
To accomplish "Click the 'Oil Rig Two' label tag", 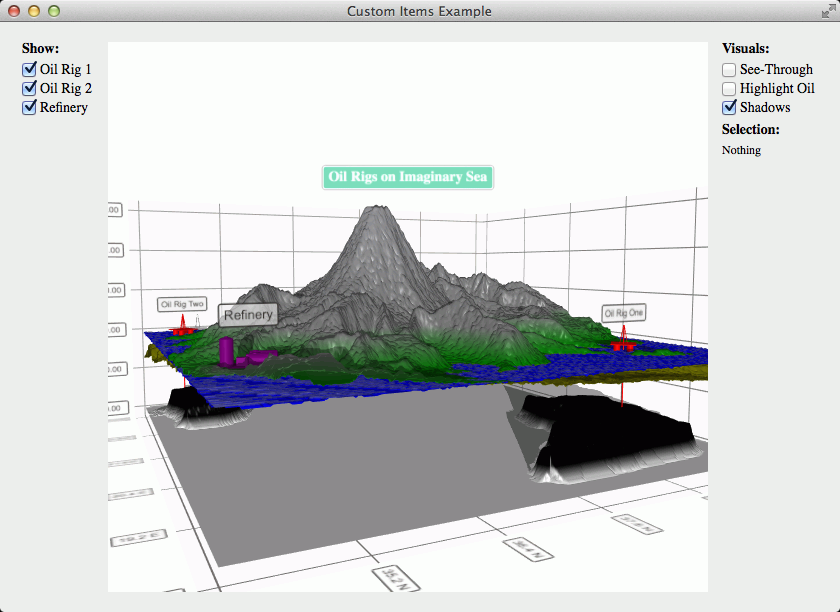I will click(x=181, y=304).
